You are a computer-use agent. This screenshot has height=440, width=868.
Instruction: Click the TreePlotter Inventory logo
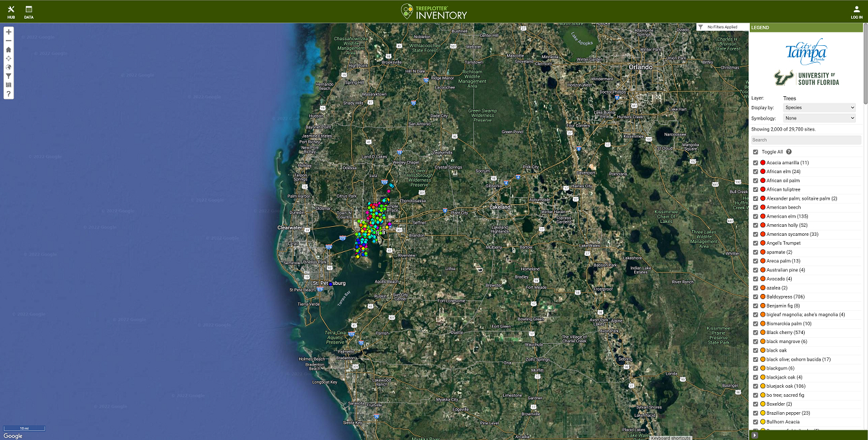tap(434, 11)
